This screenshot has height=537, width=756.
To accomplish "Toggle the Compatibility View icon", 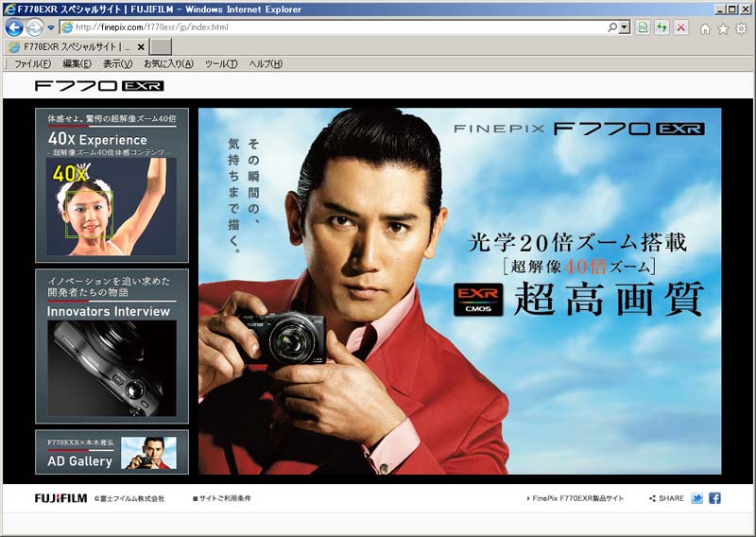I will (643, 27).
